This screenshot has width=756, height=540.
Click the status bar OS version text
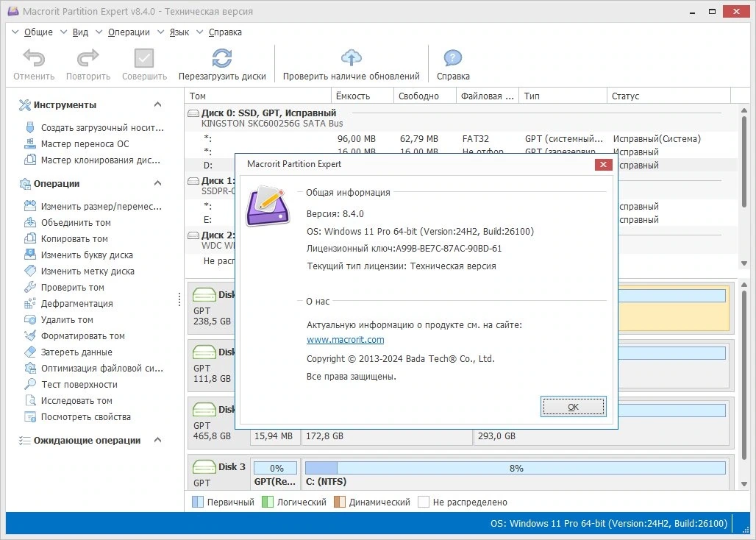click(x=608, y=524)
